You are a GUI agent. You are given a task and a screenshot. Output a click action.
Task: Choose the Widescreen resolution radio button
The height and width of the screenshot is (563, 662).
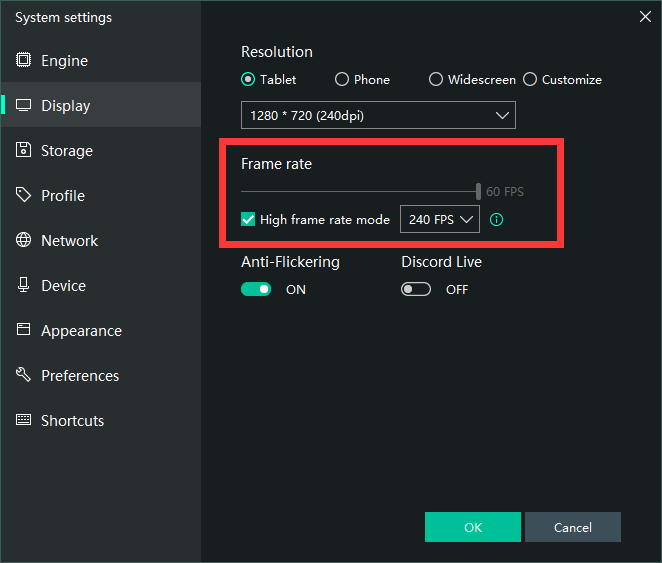(x=436, y=80)
